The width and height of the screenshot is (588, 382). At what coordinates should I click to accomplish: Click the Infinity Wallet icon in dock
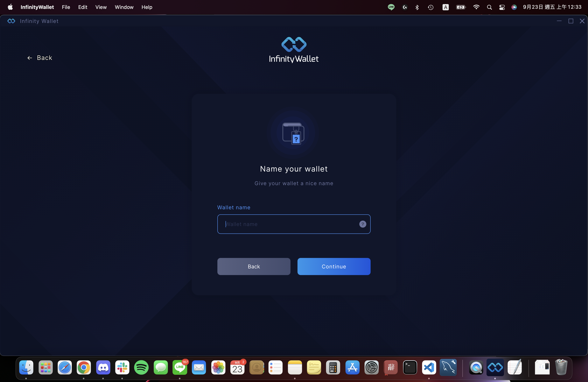(495, 367)
